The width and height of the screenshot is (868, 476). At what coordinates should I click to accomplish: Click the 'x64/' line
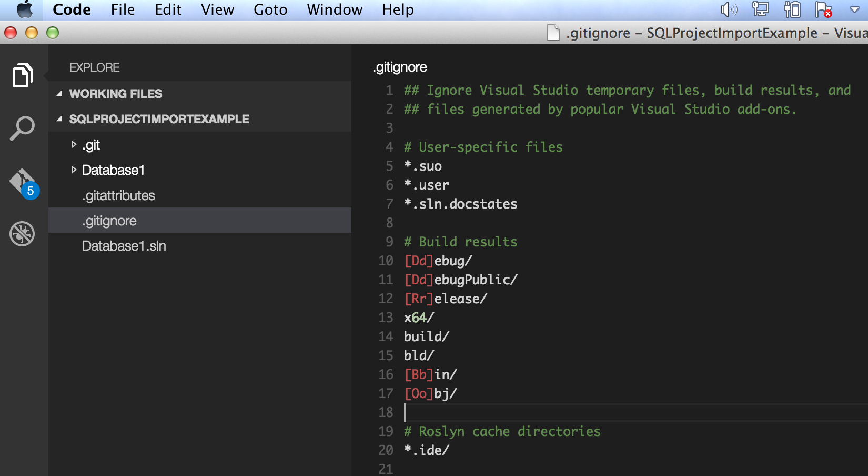click(419, 318)
